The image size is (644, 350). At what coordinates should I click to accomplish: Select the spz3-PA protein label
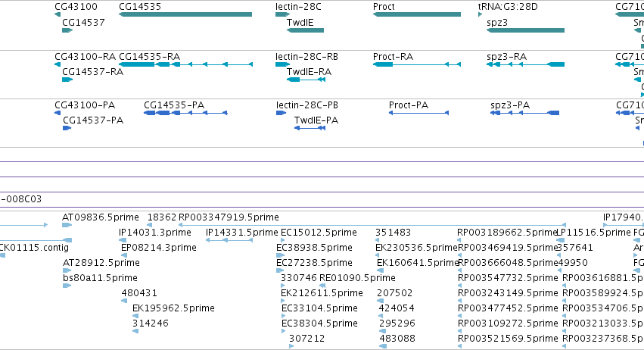click(x=510, y=105)
